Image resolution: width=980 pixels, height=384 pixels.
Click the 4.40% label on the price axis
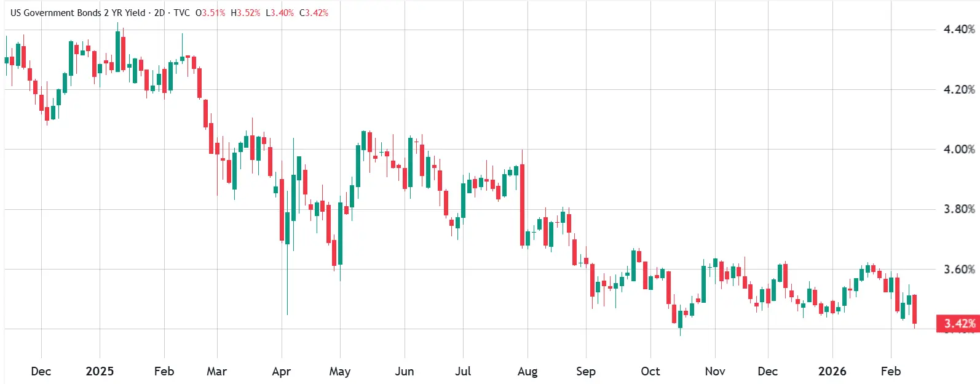[x=959, y=30]
